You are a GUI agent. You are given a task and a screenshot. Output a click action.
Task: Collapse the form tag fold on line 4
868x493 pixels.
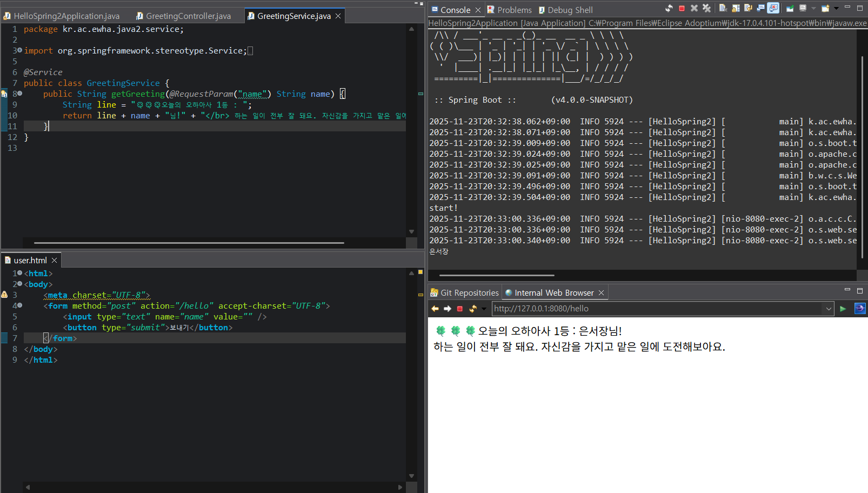tap(20, 305)
